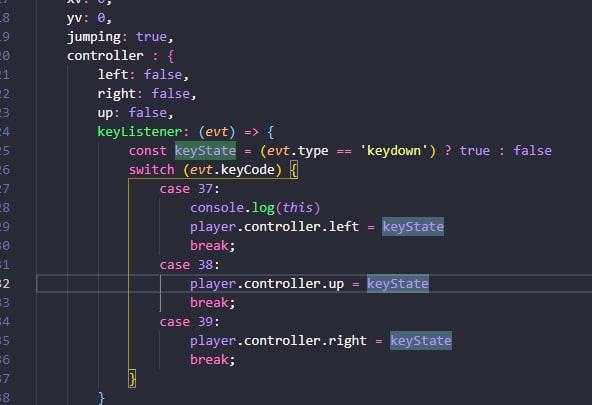Click the false value after left:
The image size is (592, 405).
coord(163,74)
